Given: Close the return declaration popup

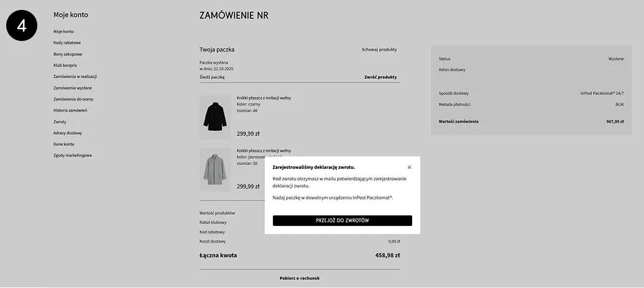Looking at the screenshot, I should point(409,167).
